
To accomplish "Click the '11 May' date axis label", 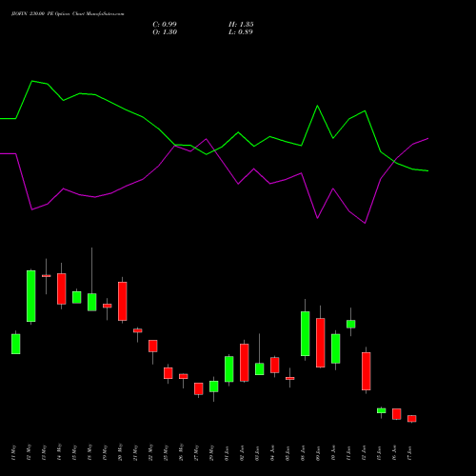I will [14, 452].
